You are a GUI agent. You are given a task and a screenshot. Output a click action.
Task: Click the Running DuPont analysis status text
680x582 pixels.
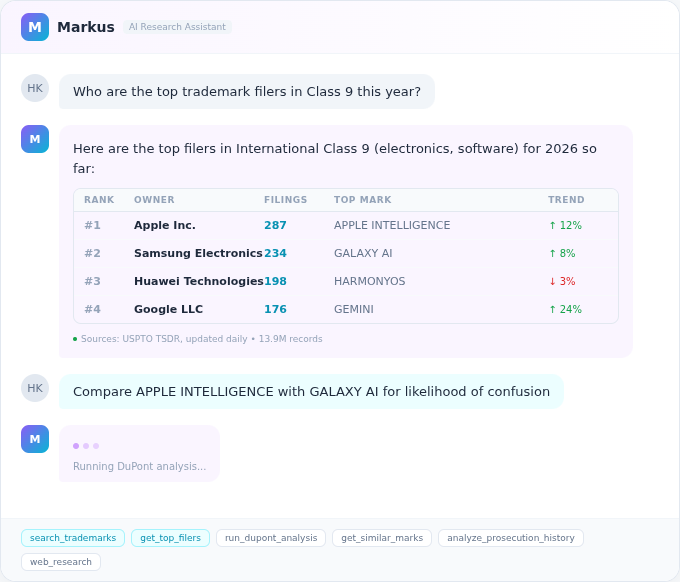tap(139, 466)
